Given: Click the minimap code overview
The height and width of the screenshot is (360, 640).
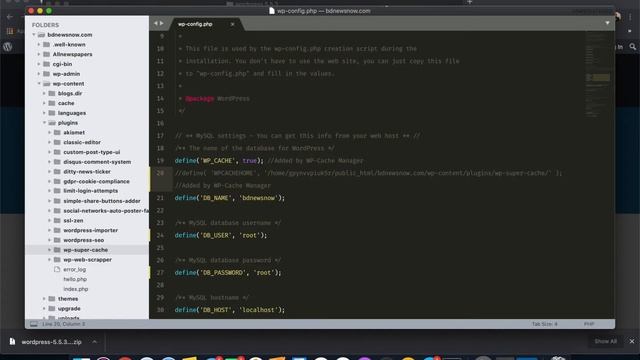Looking at the screenshot, I should pos(598,76).
